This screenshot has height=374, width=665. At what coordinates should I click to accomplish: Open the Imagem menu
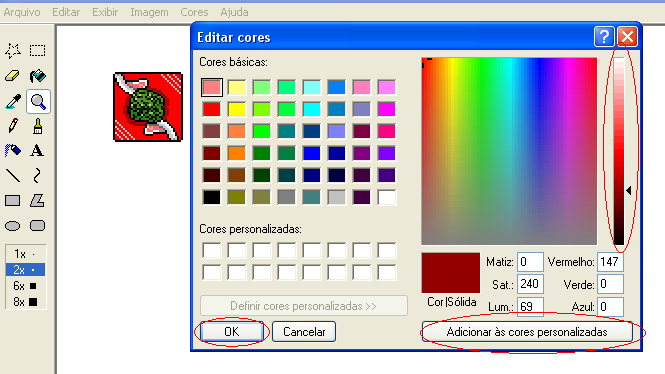pyautogui.click(x=149, y=12)
